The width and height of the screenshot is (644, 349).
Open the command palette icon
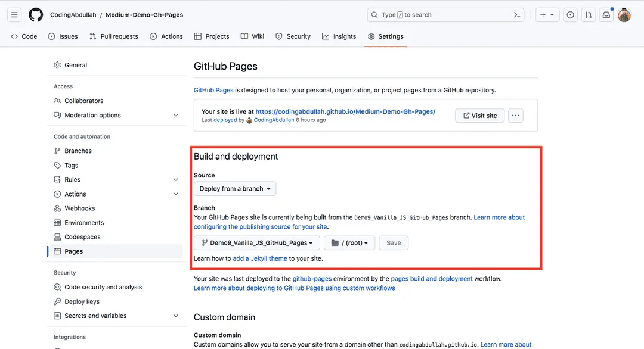tap(518, 15)
